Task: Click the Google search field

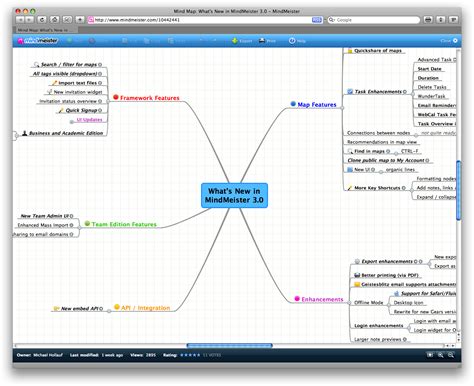Action: tap(374, 20)
